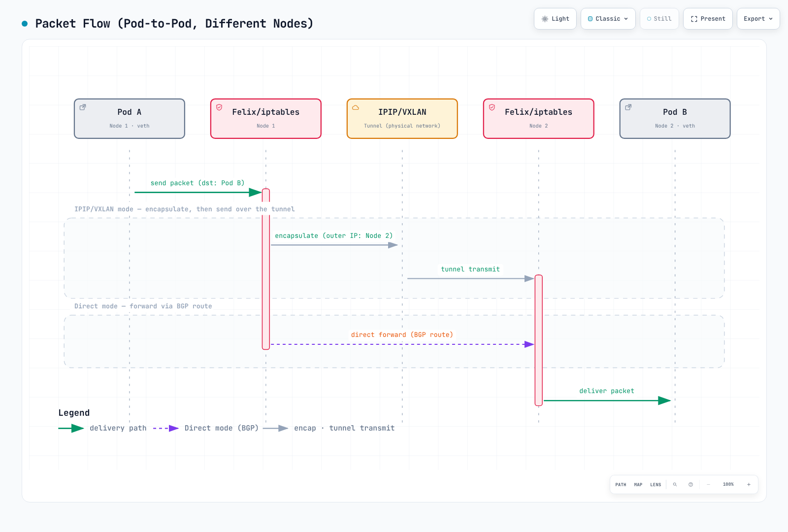This screenshot has width=788, height=532.
Task: Click the shield icon on Node 2 Felix/iptables
Action: point(492,107)
